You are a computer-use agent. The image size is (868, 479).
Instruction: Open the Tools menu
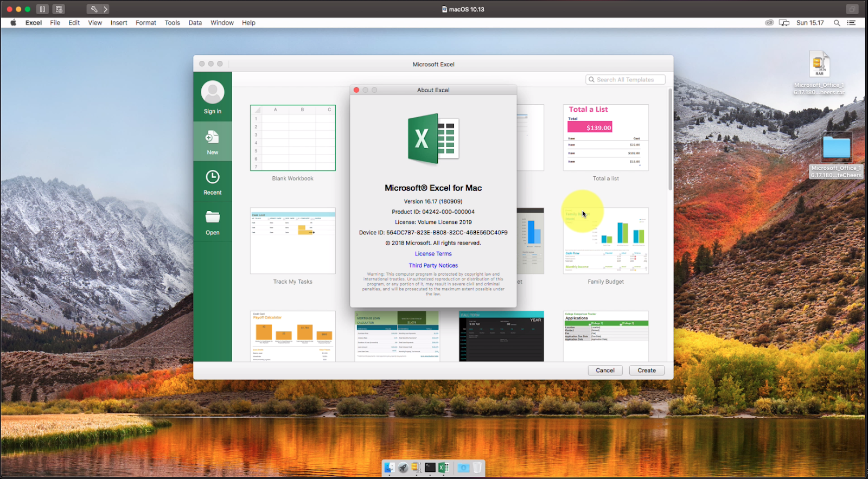[173, 23]
